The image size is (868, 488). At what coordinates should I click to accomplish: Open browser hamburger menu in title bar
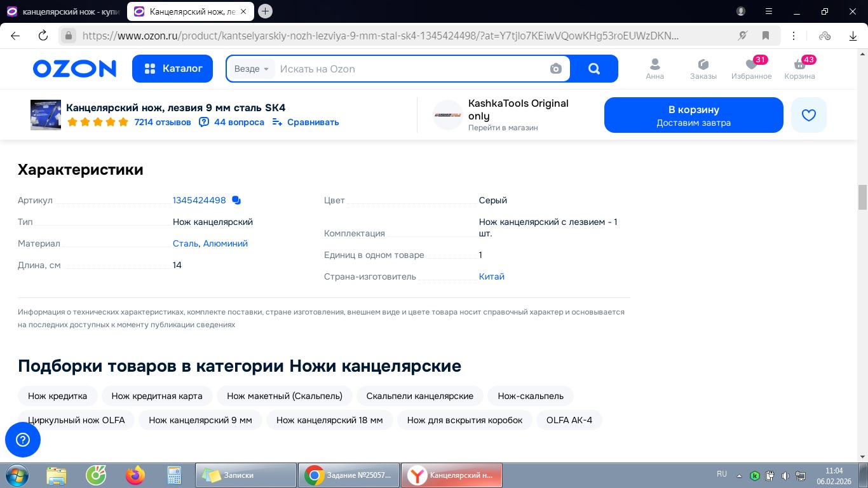pyautogui.click(x=768, y=11)
